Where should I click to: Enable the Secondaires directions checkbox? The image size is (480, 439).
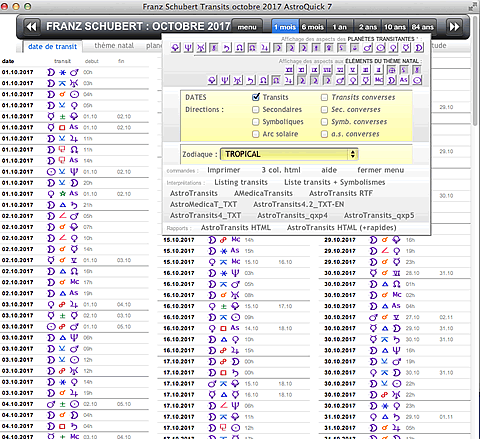(256, 110)
